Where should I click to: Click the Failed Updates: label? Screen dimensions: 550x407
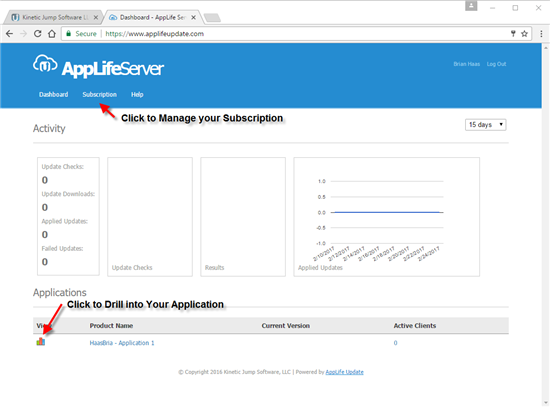click(62, 248)
